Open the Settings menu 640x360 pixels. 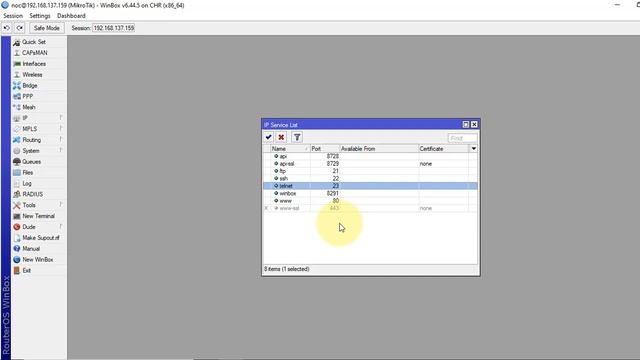point(40,16)
